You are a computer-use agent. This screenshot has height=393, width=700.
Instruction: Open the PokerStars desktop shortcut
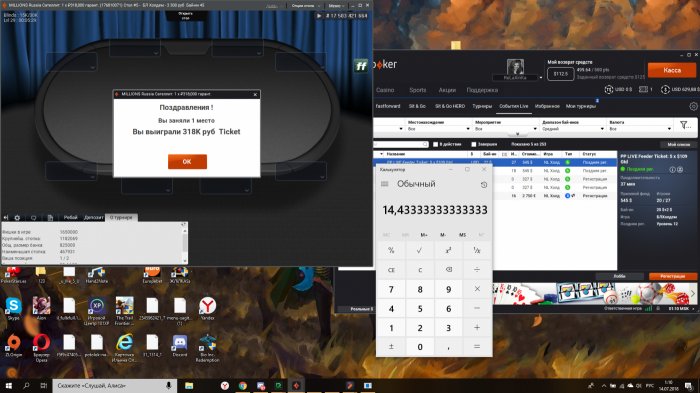[x=13, y=275]
